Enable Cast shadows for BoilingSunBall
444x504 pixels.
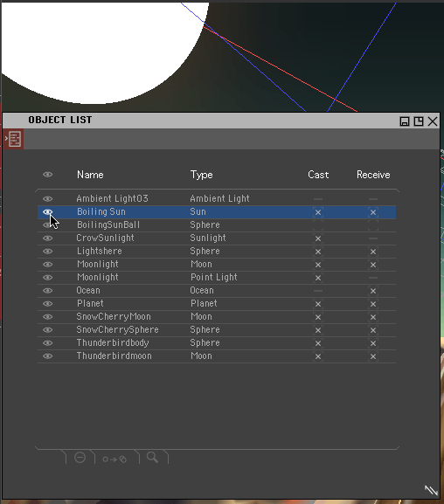[318, 225]
